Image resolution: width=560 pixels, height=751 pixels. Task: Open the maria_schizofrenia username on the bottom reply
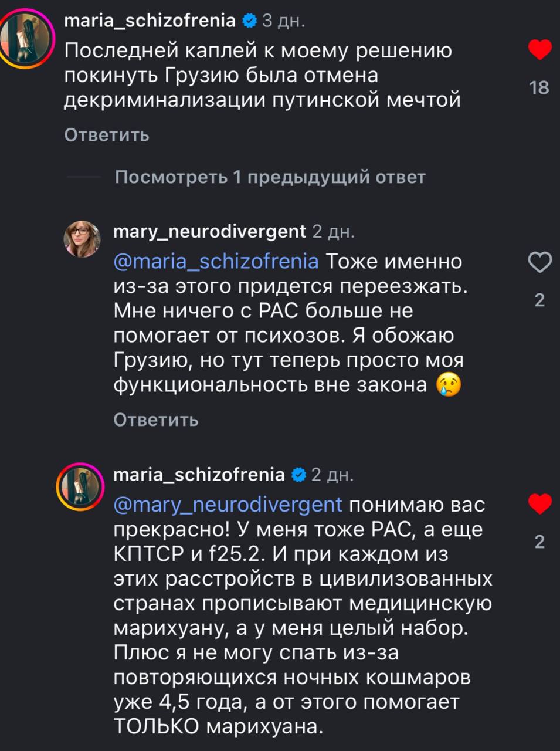click(199, 474)
